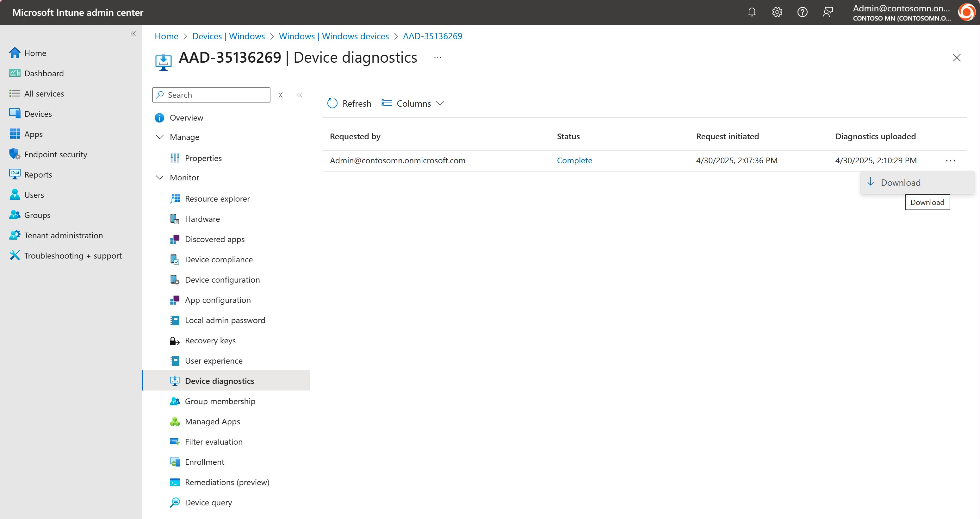Collapse the Manage section
This screenshot has width=980, height=519.
point(160,137)
